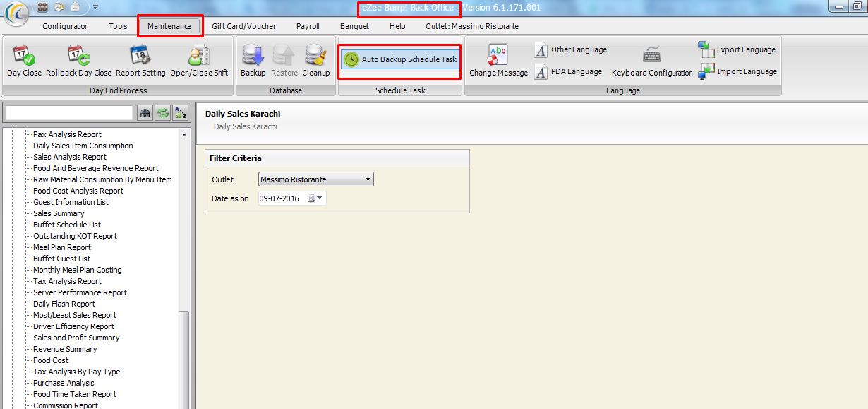Open the Tools tab

click(119, 26)
